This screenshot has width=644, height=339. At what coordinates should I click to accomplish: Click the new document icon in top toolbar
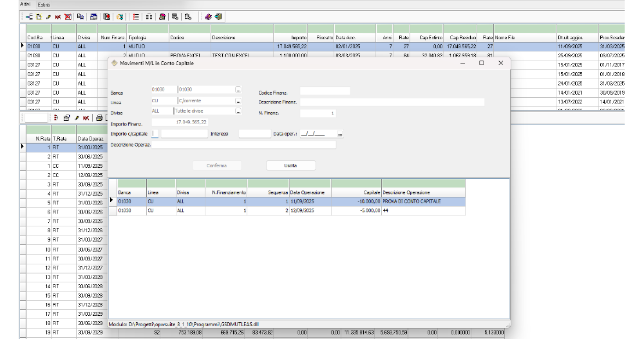tap(39, 17)
